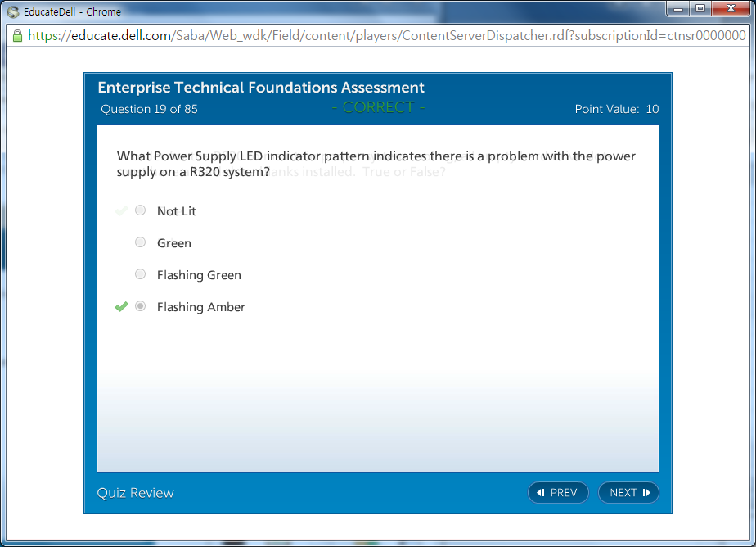Click the green checkmark beside Flashing Amber
The width and height of the screenshot is (756, 547).
122,306
